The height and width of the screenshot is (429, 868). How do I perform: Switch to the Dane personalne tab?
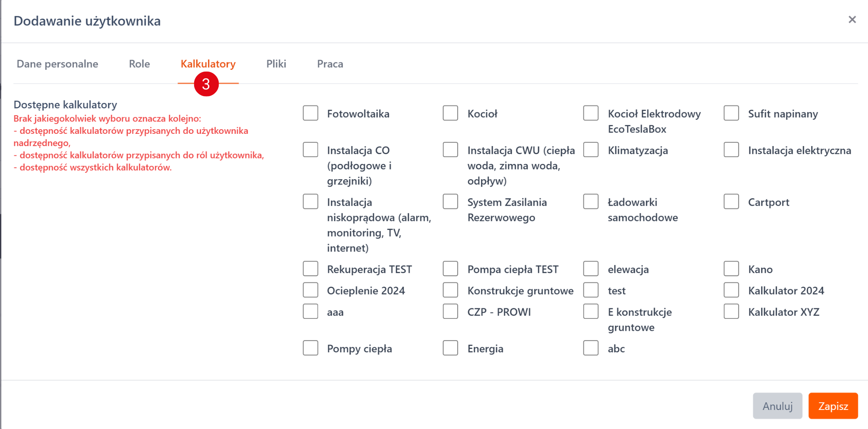point(57,64)
